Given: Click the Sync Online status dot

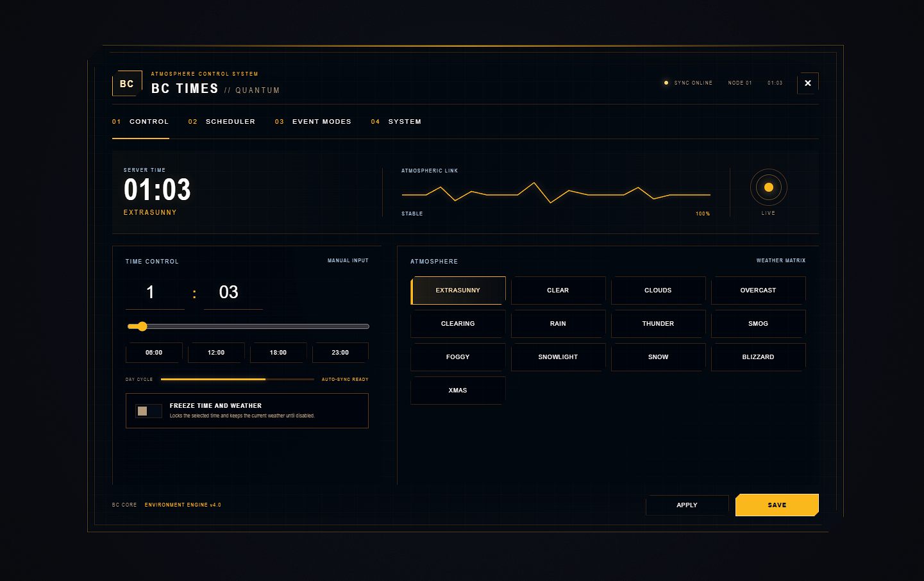Looking at the screenshot, I should (x=666, y=83).
